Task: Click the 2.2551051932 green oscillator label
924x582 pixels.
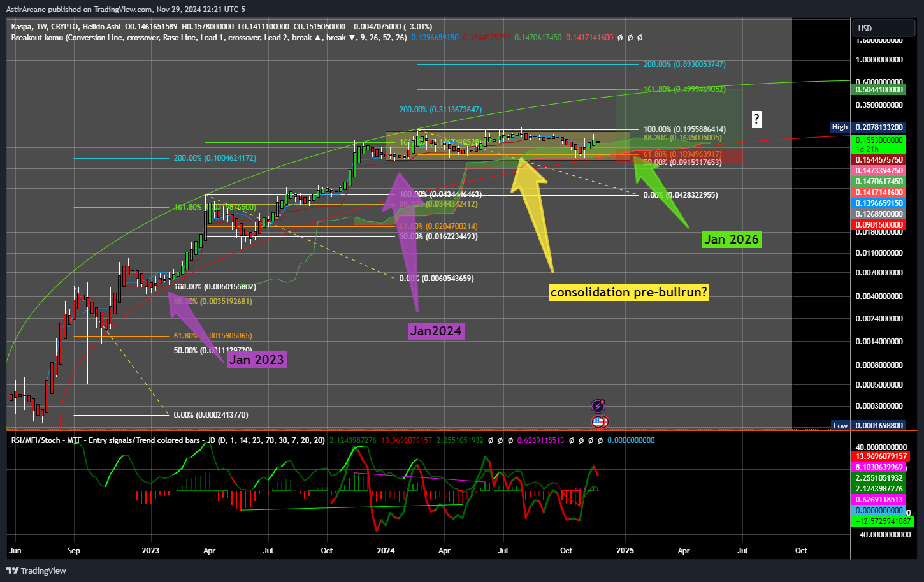Action: tap(879, 478)
